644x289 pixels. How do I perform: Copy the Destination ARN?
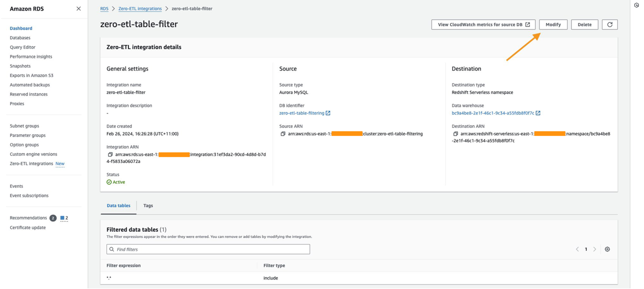455,134
